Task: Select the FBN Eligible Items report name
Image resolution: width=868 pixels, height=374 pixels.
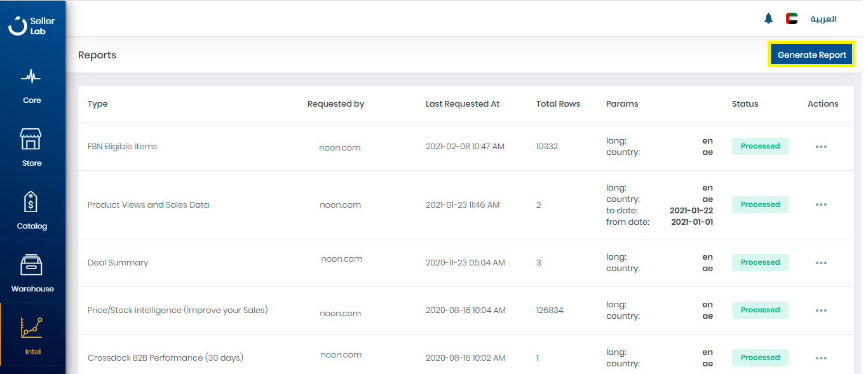Action: pos(122,147)
